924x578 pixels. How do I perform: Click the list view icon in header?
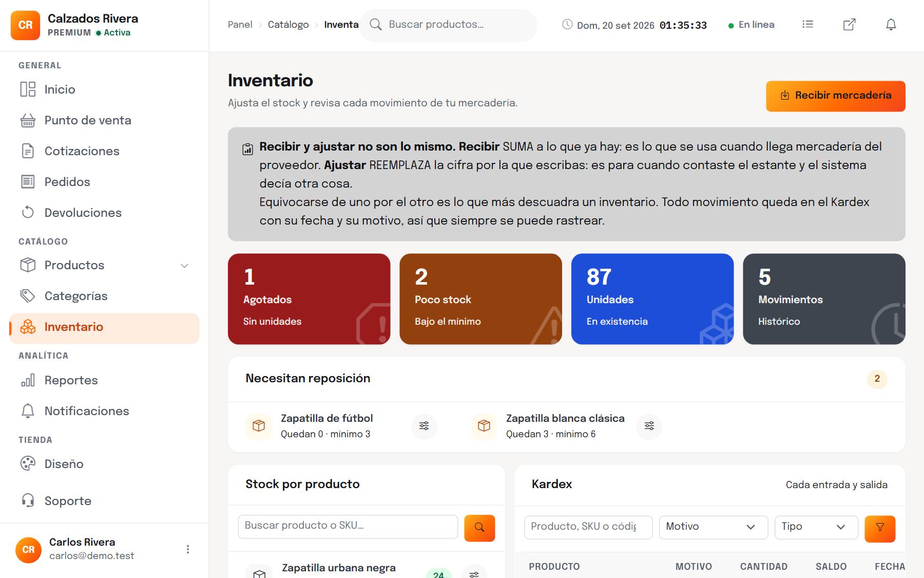pos(808,24)
